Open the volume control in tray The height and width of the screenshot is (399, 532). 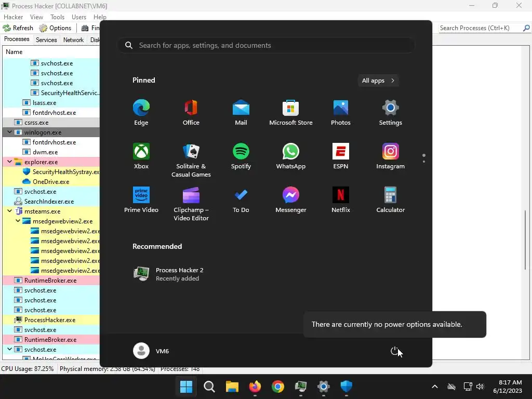coord(480,387)
